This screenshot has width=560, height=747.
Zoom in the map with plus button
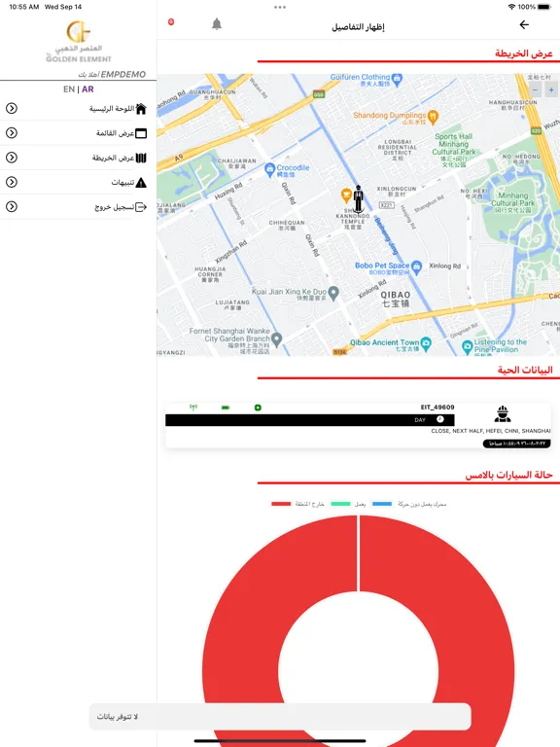(x=551, y=89)
